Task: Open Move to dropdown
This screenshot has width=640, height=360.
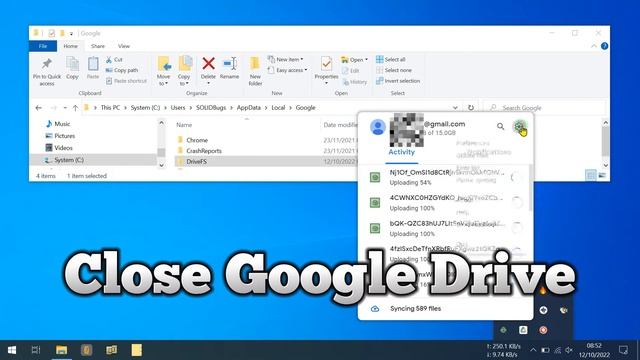Action: 163,83
